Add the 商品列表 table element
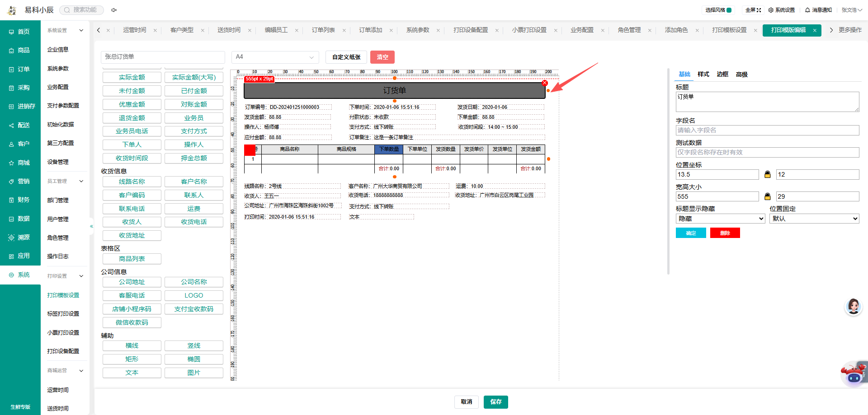 132,259
